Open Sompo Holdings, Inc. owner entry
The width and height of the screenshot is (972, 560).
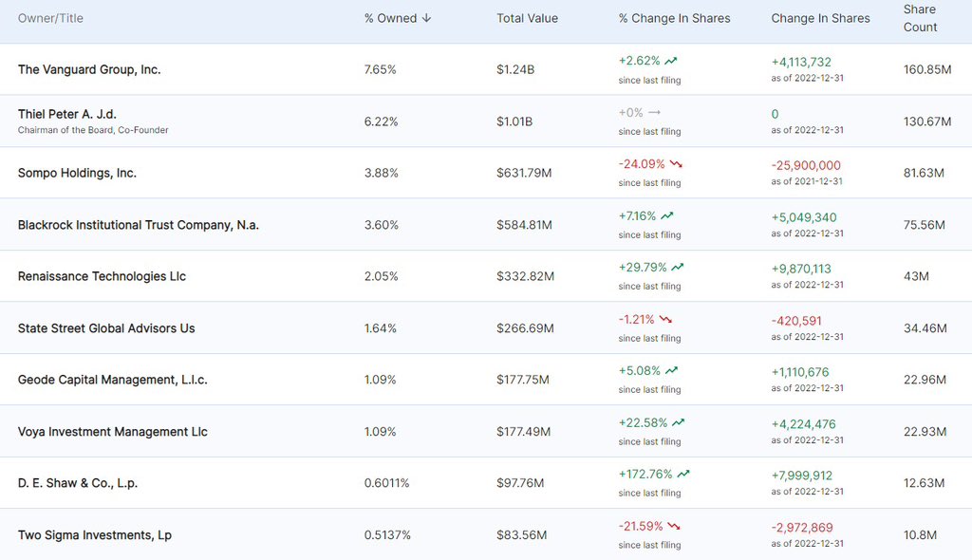(x=77, y=173)
